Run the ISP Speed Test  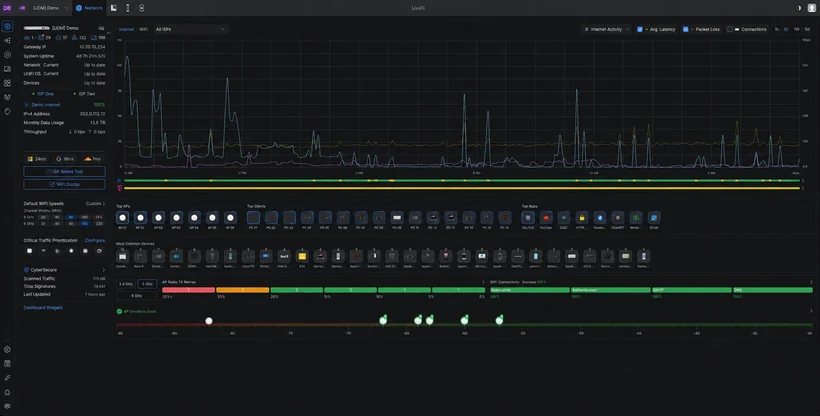pyautogui.click(x=64, y=172)
